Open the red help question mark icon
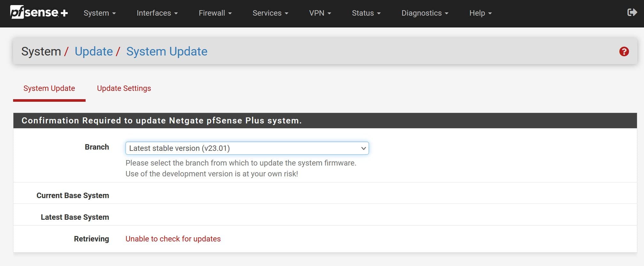644x266 pixels. tap(624, 52)
